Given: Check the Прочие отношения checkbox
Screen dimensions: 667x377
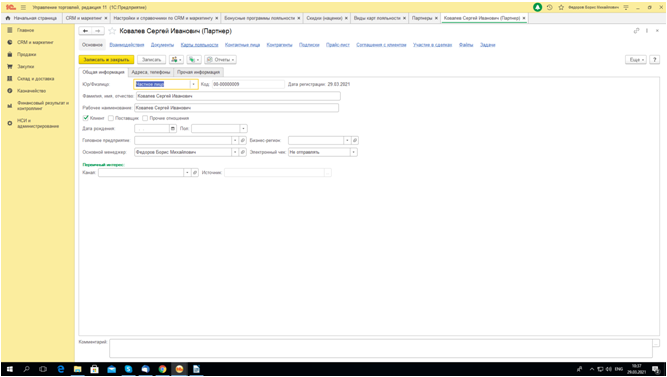Looking at the screenshot, I should point(145,118).
